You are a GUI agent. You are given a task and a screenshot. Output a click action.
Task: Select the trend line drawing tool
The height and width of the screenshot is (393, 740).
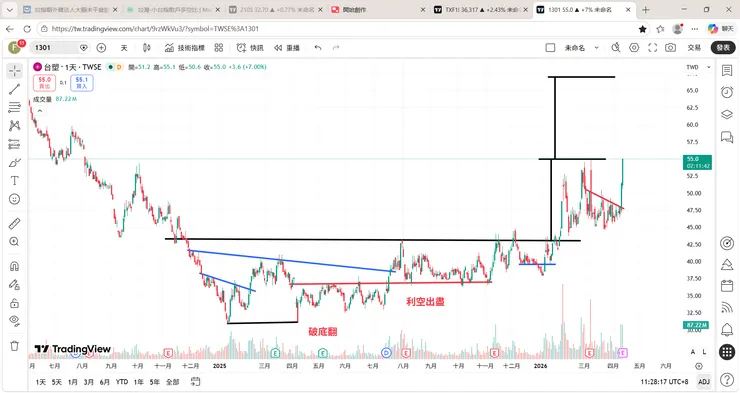15,89
